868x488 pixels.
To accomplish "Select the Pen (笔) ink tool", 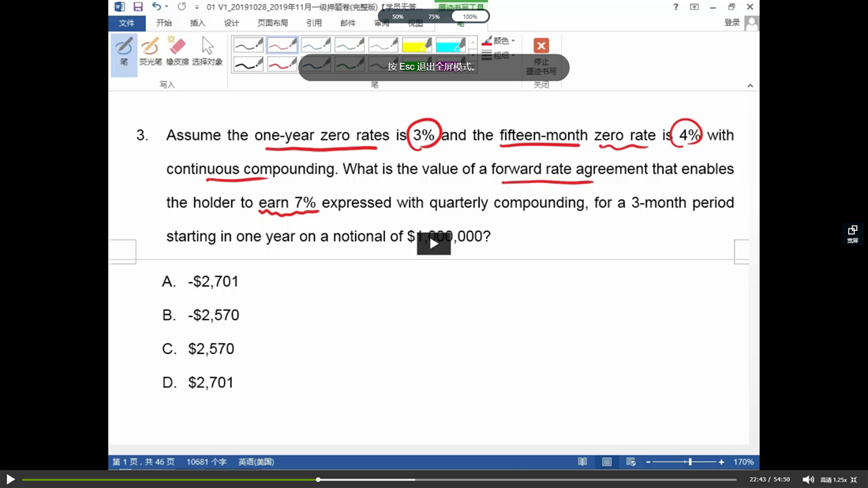I will [124, 54].
